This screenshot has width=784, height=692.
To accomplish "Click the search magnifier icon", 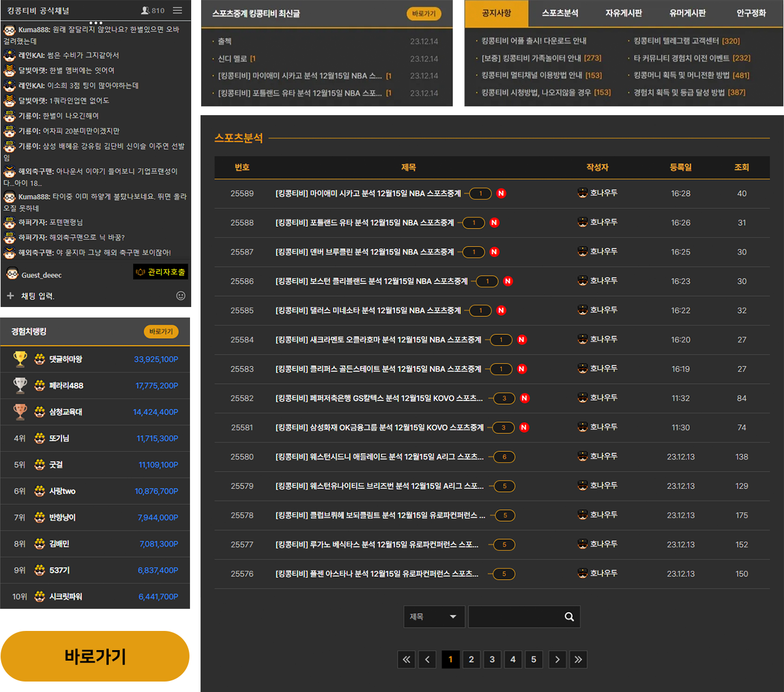I will click(569, 617).
